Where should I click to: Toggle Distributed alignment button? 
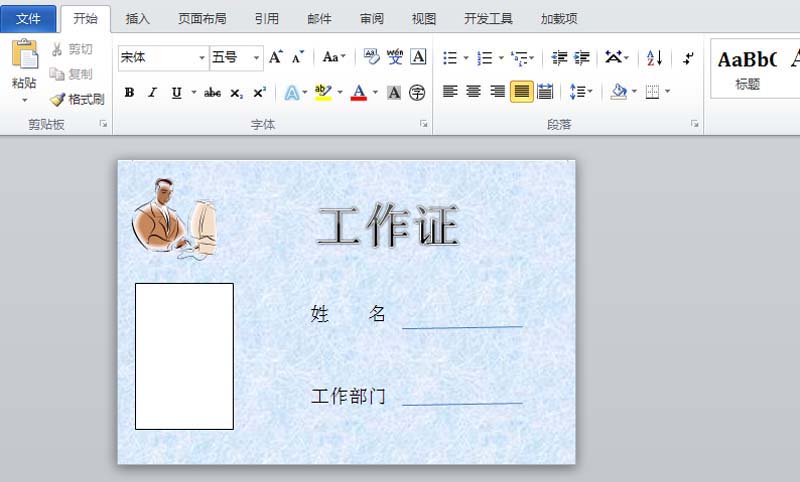pos(545,92)
